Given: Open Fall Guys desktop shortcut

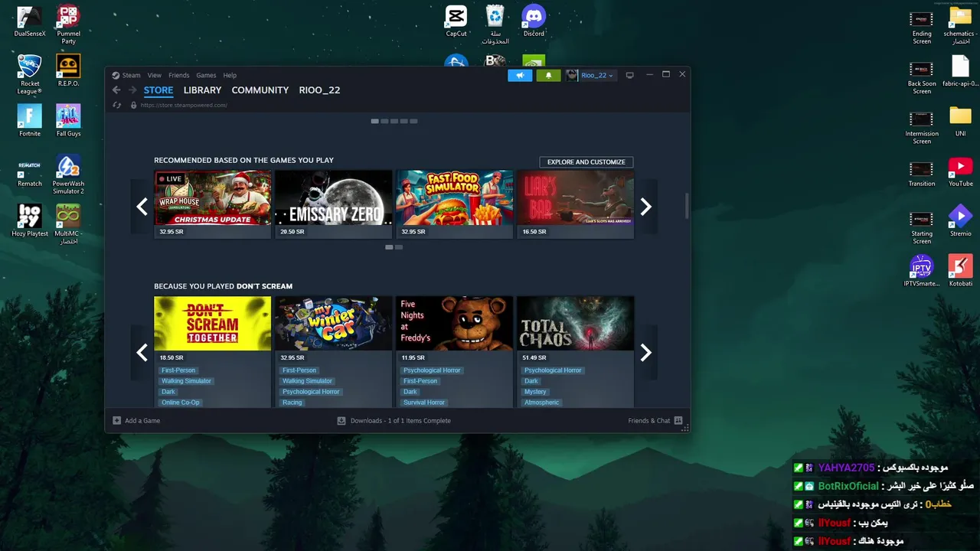Looking at the screenshot, I should pos(68,120).
